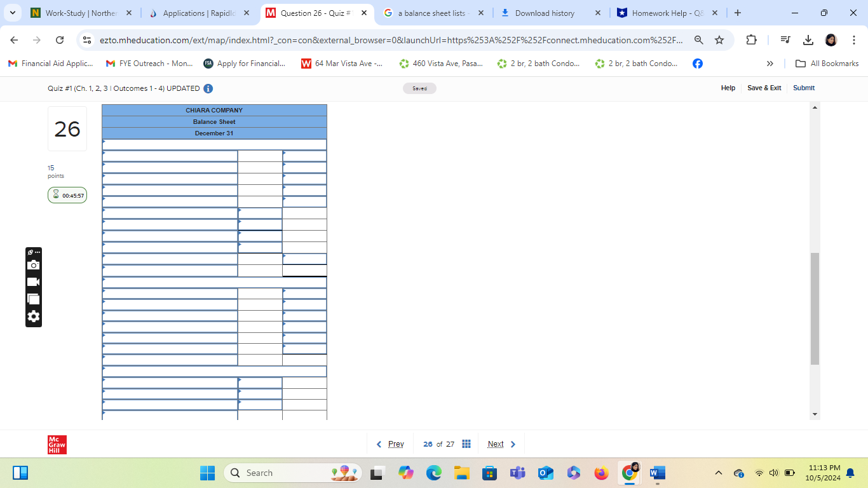Click the Widgets icon on the taskbar
Screen dimensions: 868x488
(x=20, y=473)
